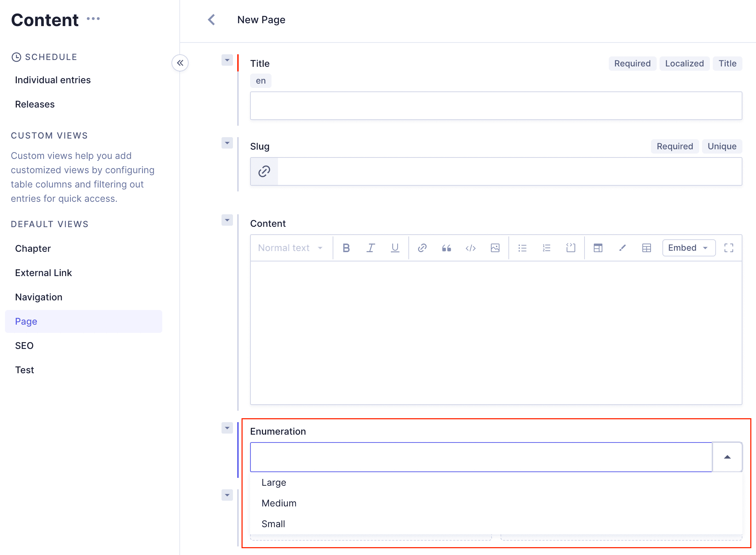Select Medium from the Enumeration options
756x555 pixels.
(279, 503)
